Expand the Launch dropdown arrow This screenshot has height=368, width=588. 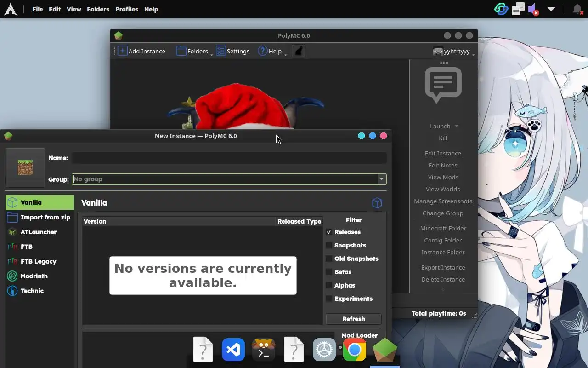(457, 126)
